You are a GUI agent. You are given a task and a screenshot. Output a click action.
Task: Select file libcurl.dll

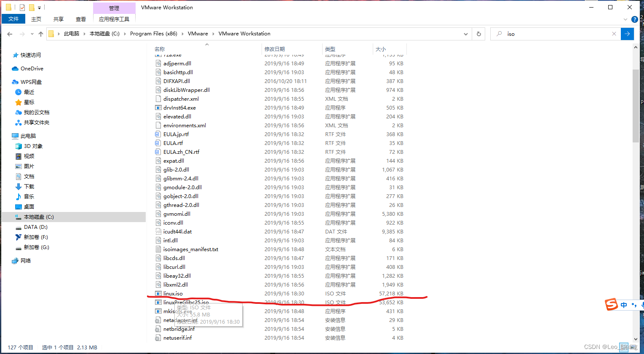pyautogui.click(x=174, y=267)
